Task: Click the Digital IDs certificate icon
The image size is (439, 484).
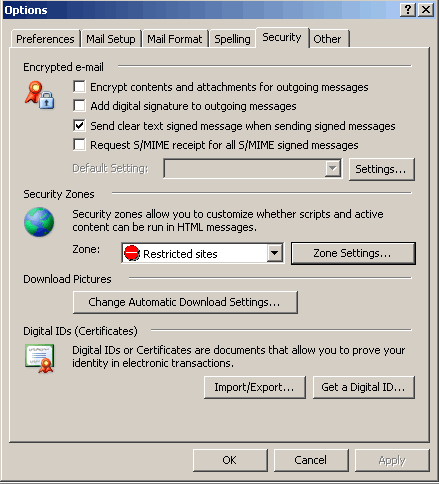Action: coord(39,358)
